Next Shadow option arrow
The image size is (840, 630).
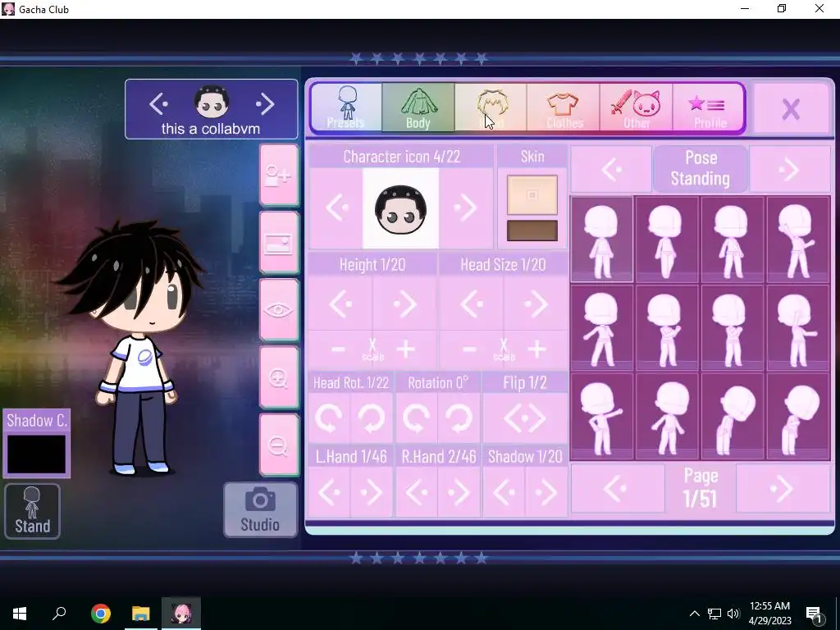pyautogui.click(x=546, y=492)
